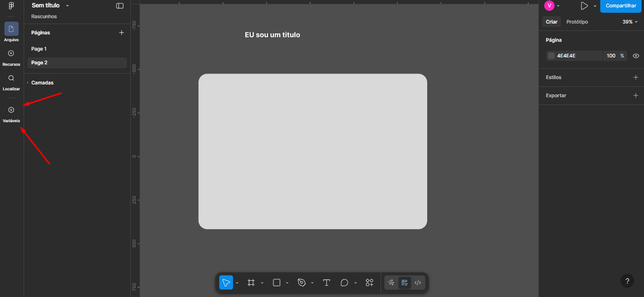Image resolution: width=644 pixels, height=297 pixels.
Task: Open page background color swatch
Action: [551, 56]
